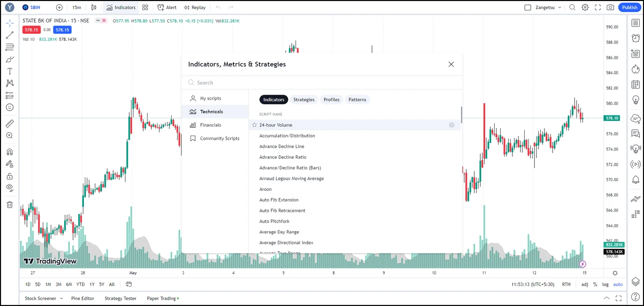The width and height of the screenshot is (644, 306).
Task: Open the watchlist panel icon
Action: point(636,23)
